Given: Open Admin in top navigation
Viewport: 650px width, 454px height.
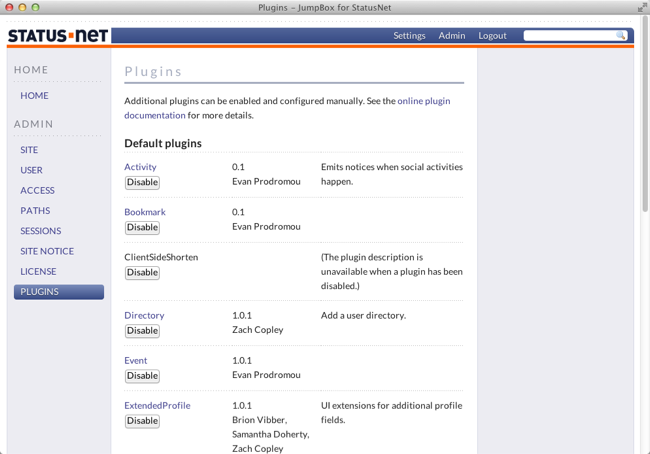Looking at the screenshot, I should click(452, 36).
